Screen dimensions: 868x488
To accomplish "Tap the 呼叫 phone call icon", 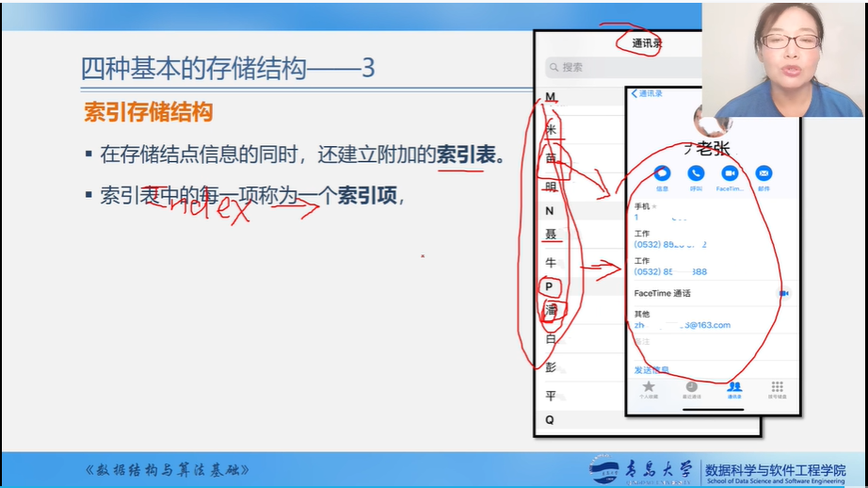I will click(696, 173).
